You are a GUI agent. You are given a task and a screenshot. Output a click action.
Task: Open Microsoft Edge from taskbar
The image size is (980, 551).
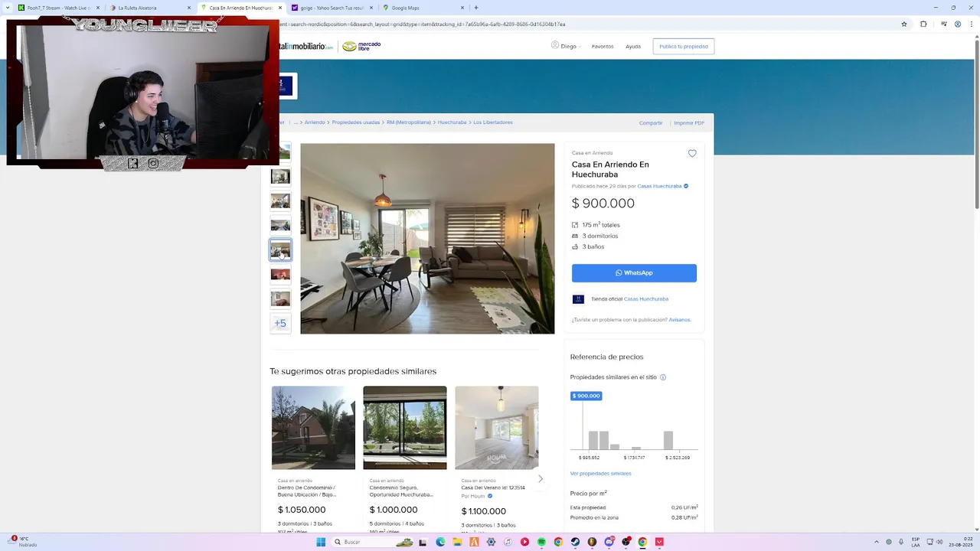click(x=440, y=542)
